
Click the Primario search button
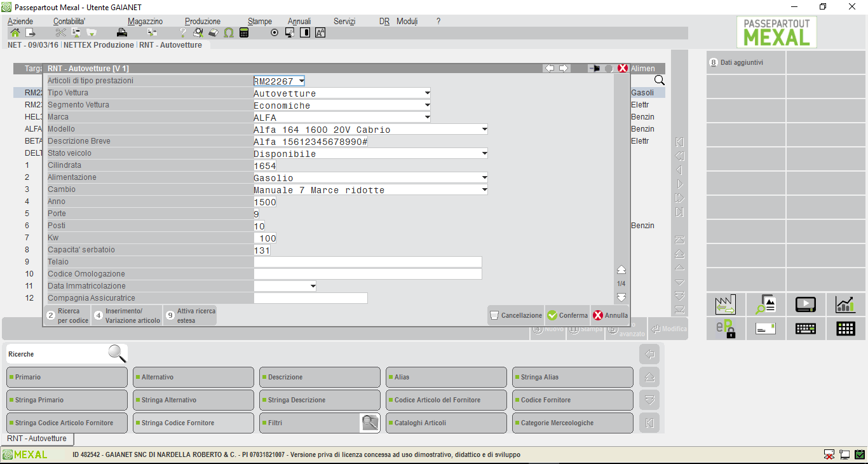coord(67,377)
